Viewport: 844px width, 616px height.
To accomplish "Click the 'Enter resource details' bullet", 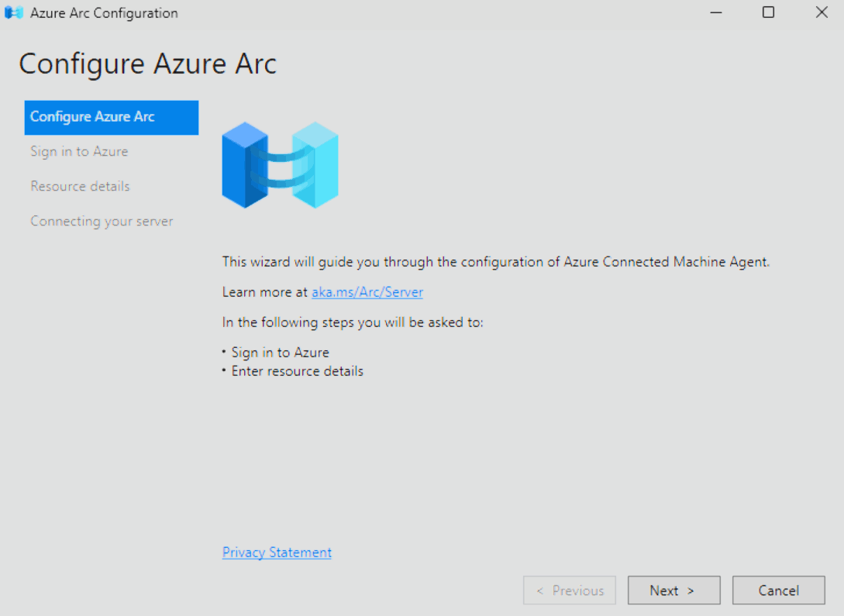I will coord(297,371).
